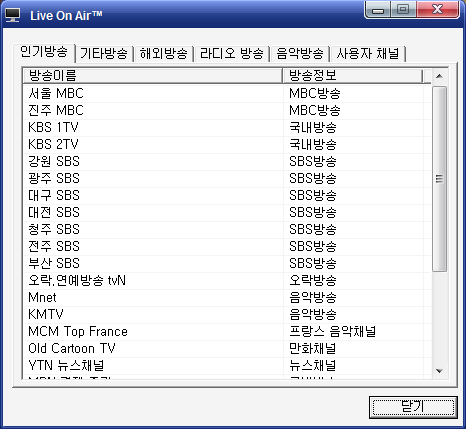This screenshot has width=466, height=429.
Task: Select the 서울 MBC channel row
Action: click(x=227, y=94)
